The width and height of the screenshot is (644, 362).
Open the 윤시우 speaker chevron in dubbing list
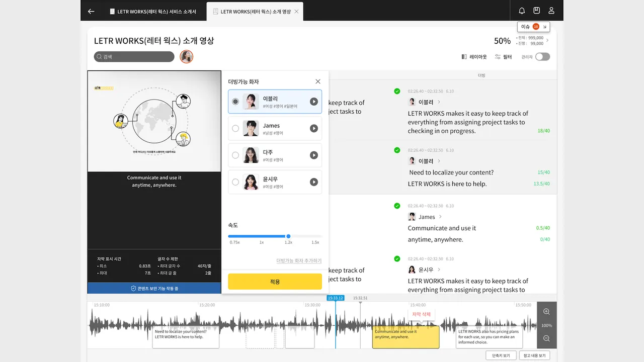[x=439, y=269]
